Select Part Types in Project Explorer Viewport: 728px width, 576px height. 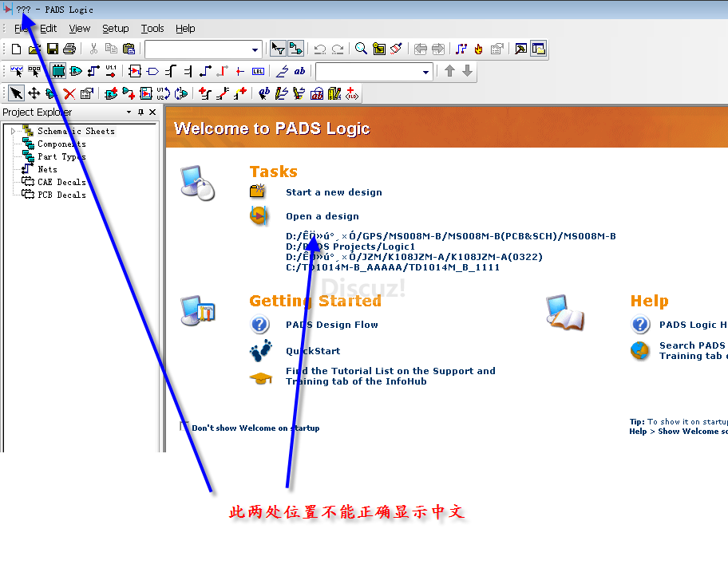click(61, 157)
